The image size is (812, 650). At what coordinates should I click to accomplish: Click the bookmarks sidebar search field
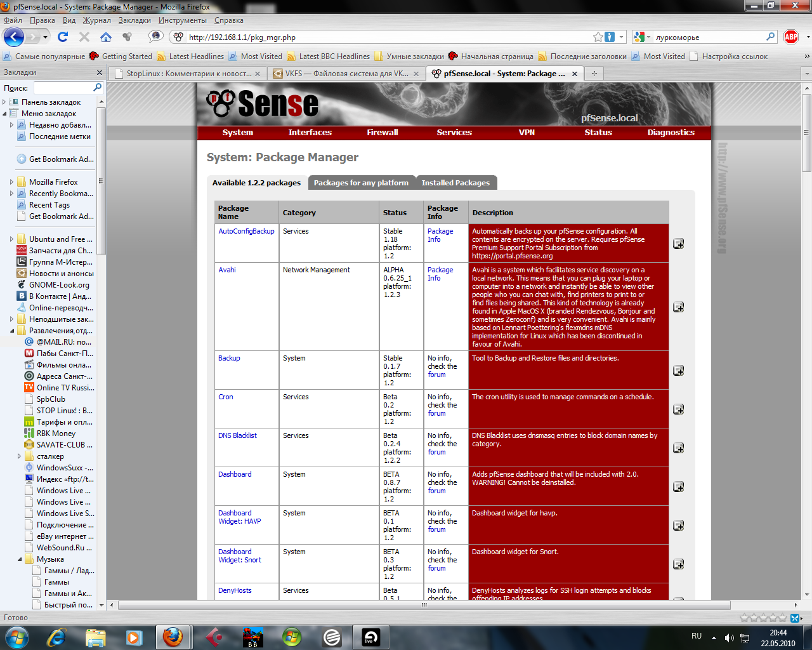point(63,88)
